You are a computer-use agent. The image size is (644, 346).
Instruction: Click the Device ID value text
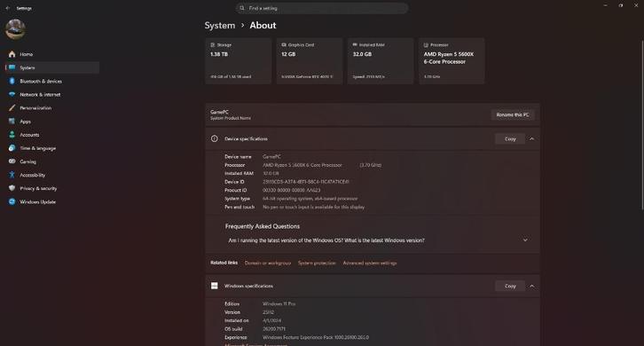305,182
